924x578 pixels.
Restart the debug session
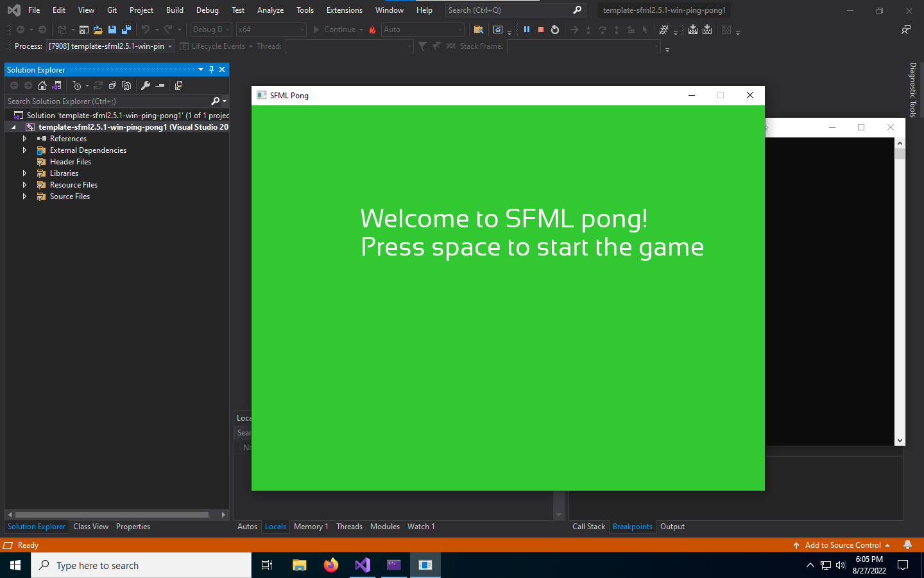point(555,30)
